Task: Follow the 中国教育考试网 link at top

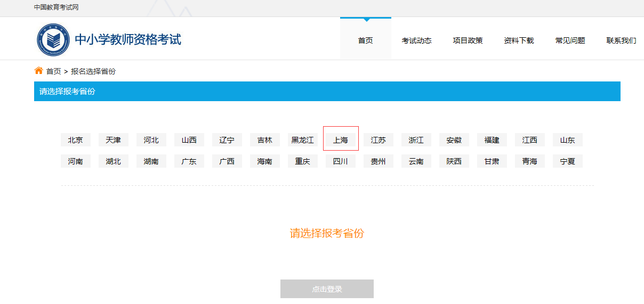Action: (56, 7)
